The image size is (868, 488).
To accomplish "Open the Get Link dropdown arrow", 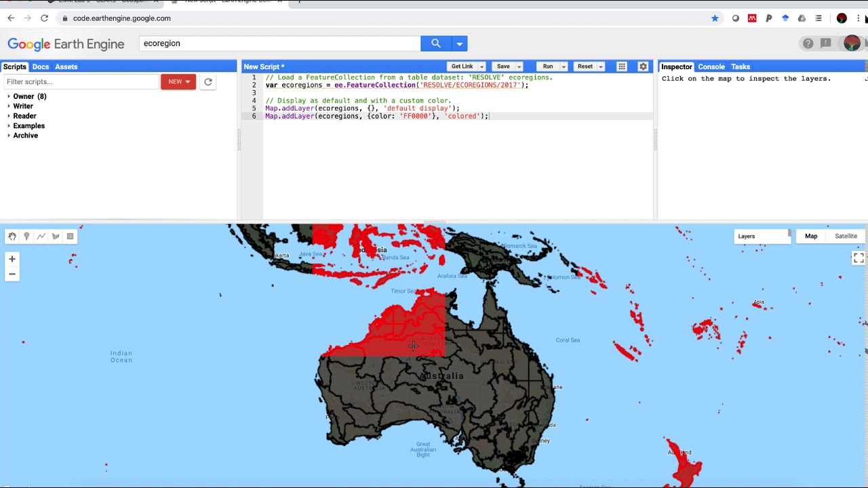I will tap(482, 66).
